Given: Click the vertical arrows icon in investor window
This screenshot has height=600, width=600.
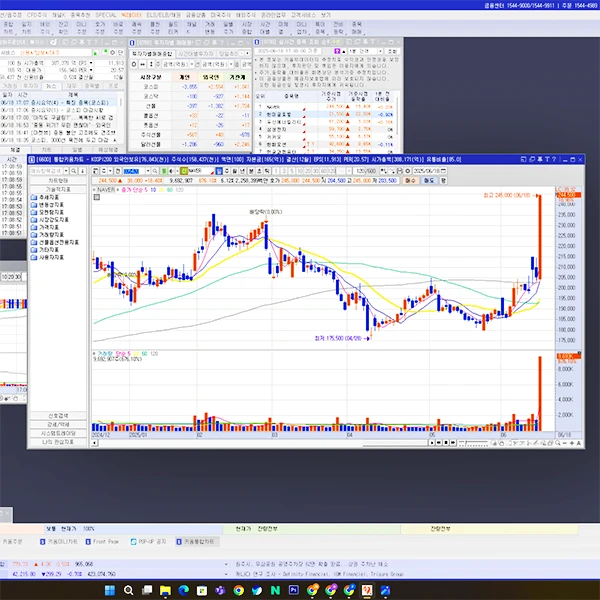Looking at the screenshot, I should [x=151, y=64].
